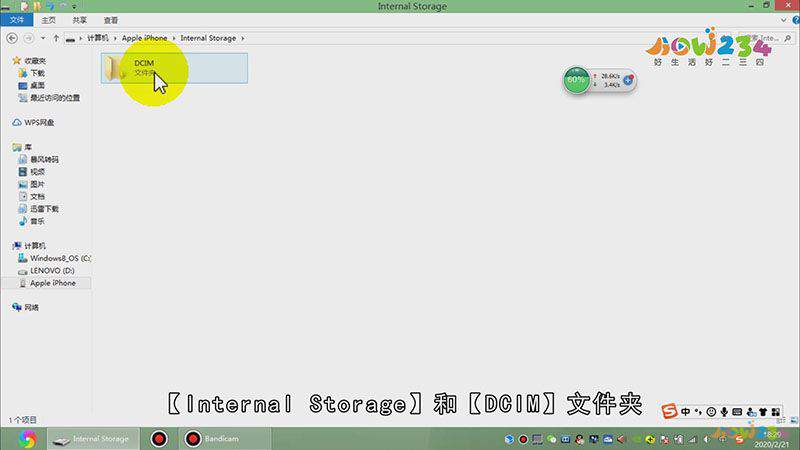
Task: Open the Sogou toolbox grid icon
Action: pos(776,412)
